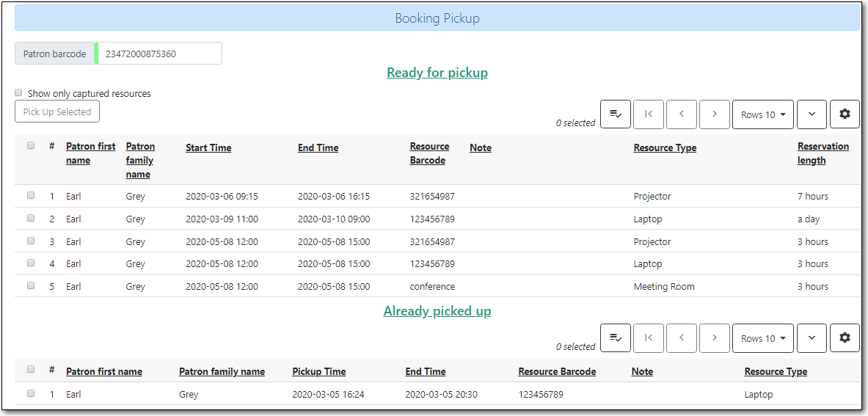868x416 pixels.
Task: Go to next page in Ready for pickup grid
Action: tap(715, 114)
